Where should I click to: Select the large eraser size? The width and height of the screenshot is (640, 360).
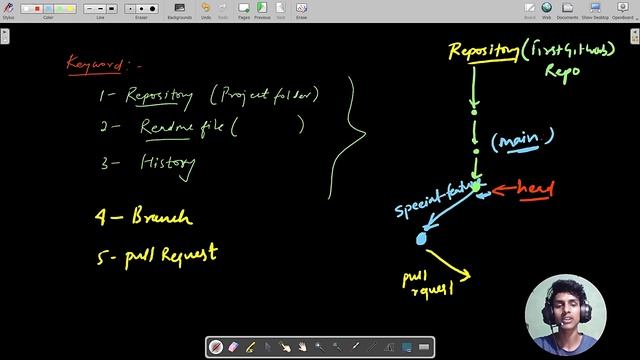[x=152, y=9]
